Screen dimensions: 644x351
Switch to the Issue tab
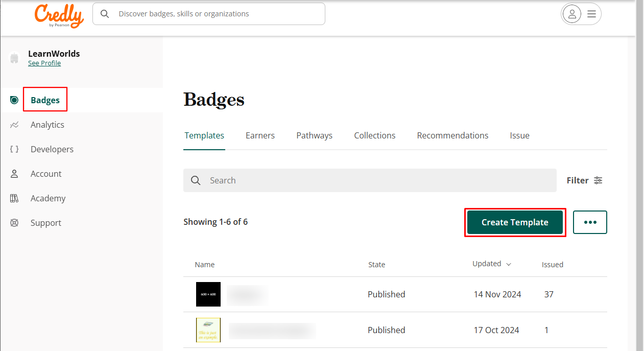coord(519,135)
